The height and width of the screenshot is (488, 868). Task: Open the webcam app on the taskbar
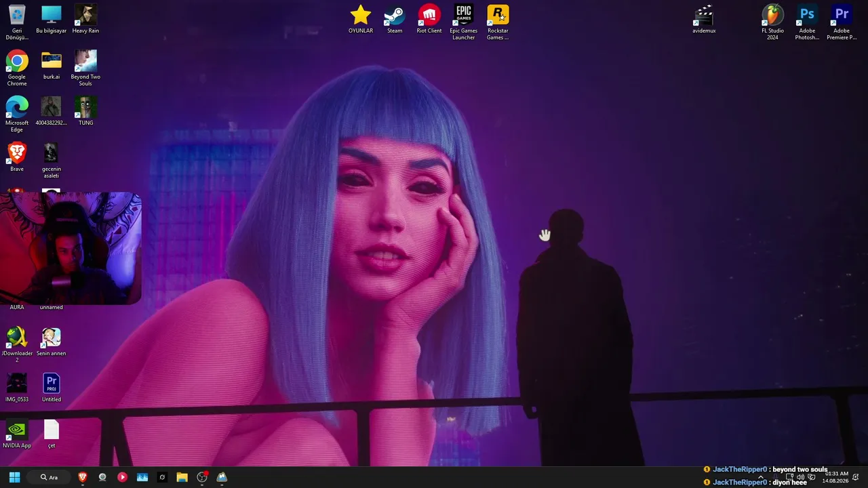tap(102, 477)
